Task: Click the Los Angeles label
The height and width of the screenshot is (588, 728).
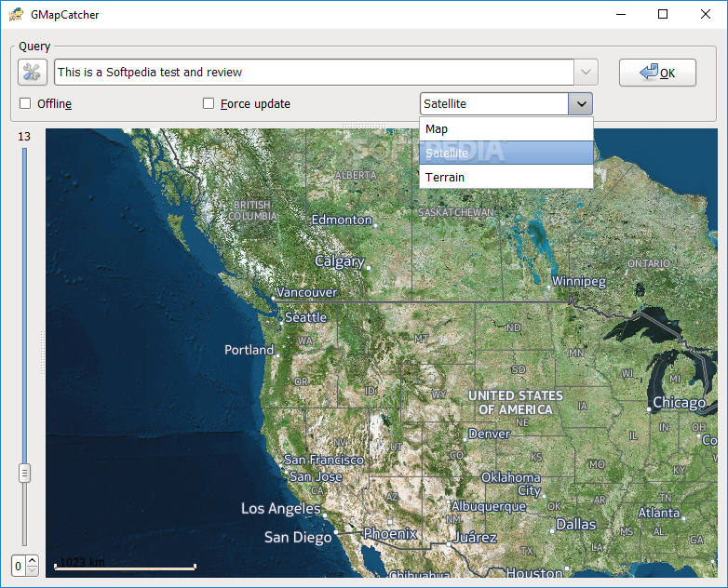Action: pos(281,509)
